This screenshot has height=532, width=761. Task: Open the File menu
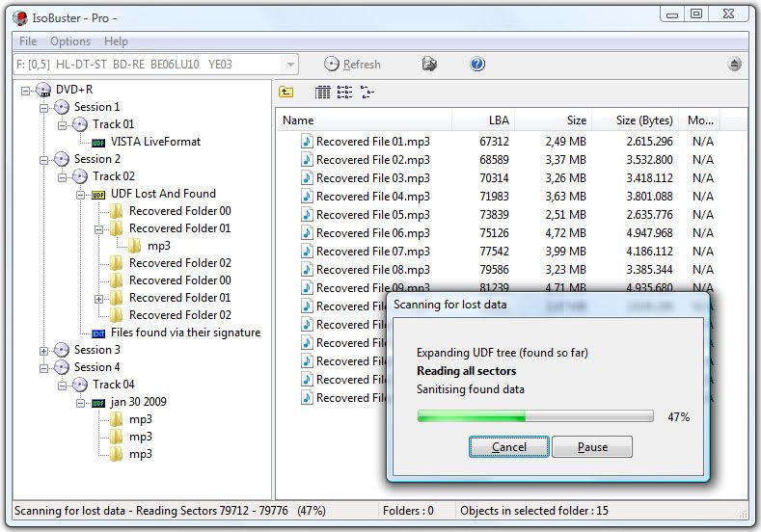click(x=28, y=41)
